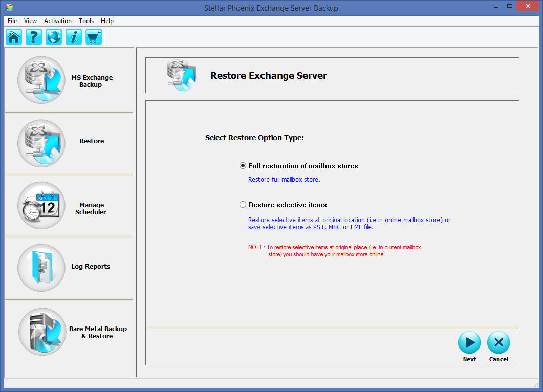The width and height of the screenshot is (543, 392).
Task: Click the window resize grip in status bar
Action: point(536,385)
